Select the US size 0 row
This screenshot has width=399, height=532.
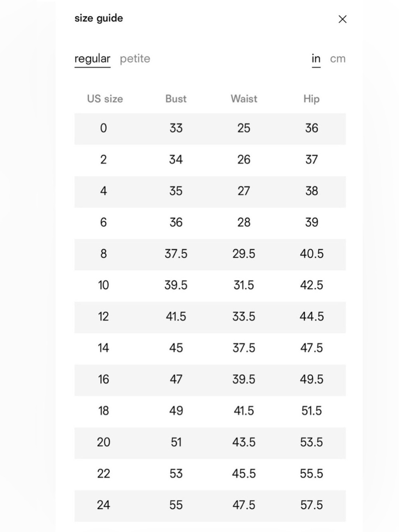coord(210,129)
